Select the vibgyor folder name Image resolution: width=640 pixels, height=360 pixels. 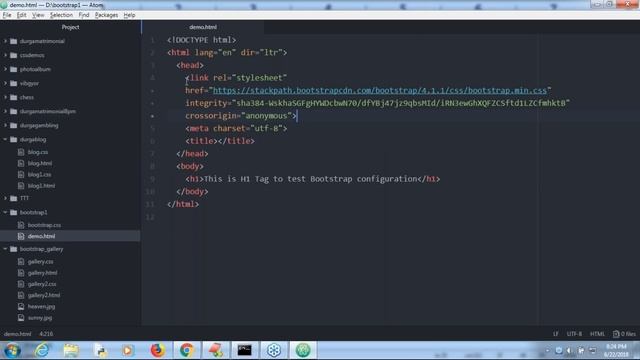(x=29, y=83)
